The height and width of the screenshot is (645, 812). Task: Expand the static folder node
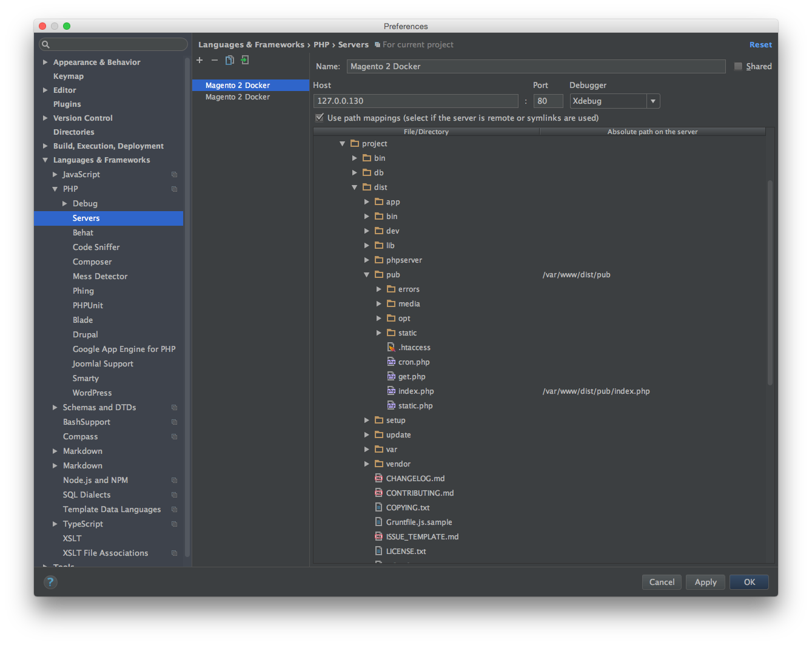tap(379, 333)
